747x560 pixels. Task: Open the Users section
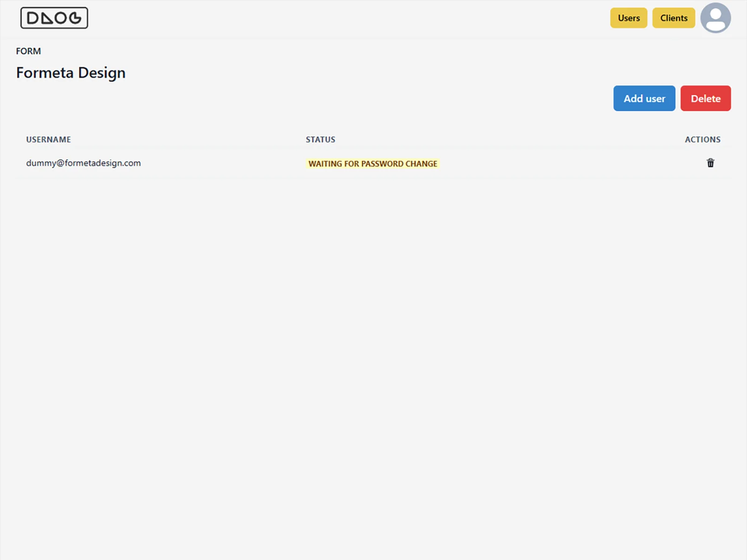coord(628,18)
